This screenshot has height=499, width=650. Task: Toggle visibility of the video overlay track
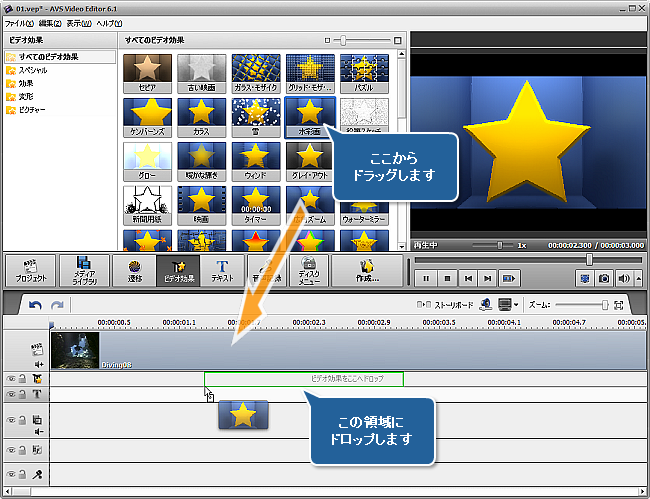click(x=11, y=420)
